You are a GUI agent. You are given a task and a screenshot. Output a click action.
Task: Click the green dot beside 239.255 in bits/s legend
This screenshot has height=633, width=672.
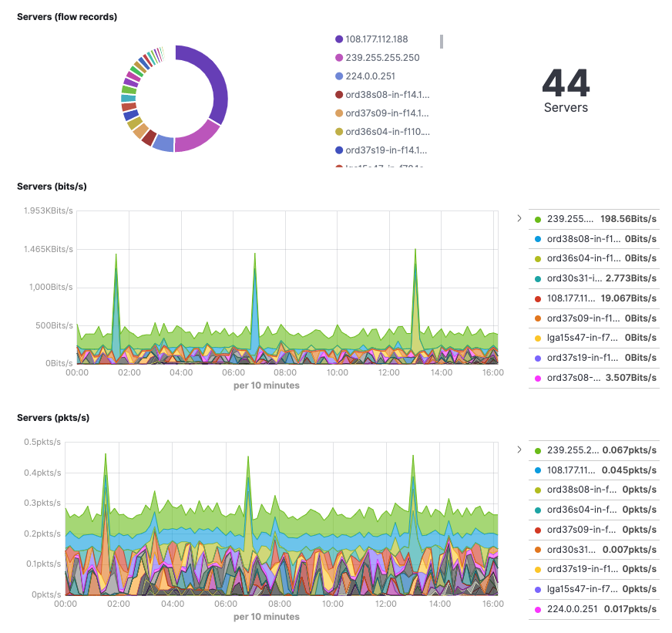click(537, 219)
